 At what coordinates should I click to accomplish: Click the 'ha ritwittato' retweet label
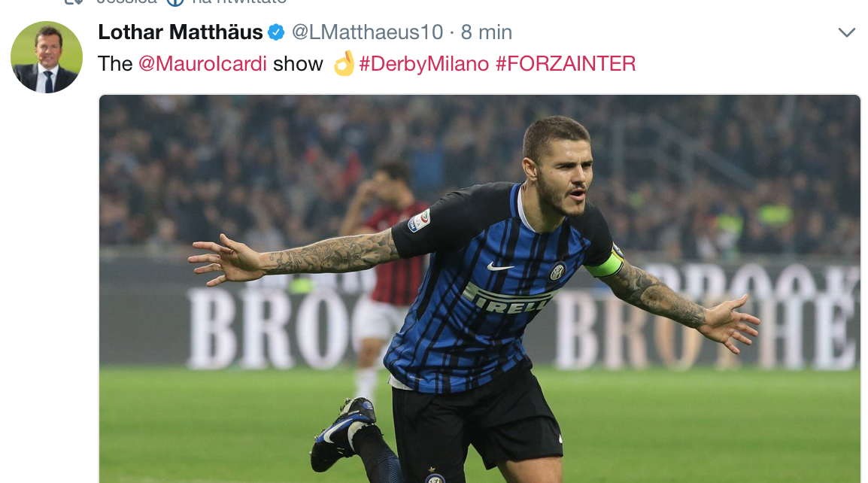[239, 2]
